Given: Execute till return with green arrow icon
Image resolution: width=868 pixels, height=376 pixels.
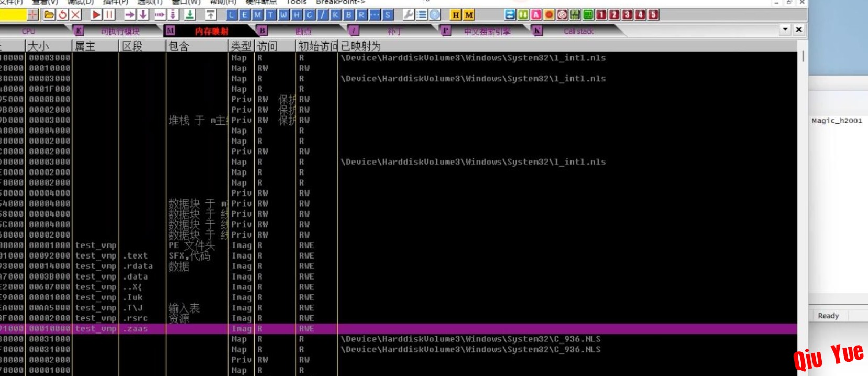Looking at the screenshot, I should (x=190, y=15).
